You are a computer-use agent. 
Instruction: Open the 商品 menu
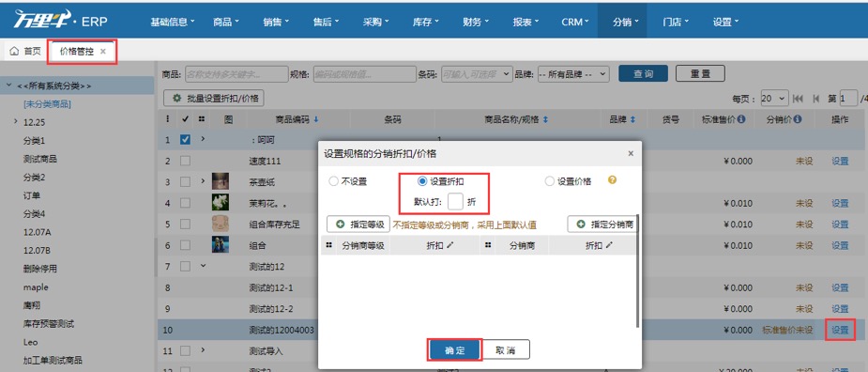pos(225,23)
